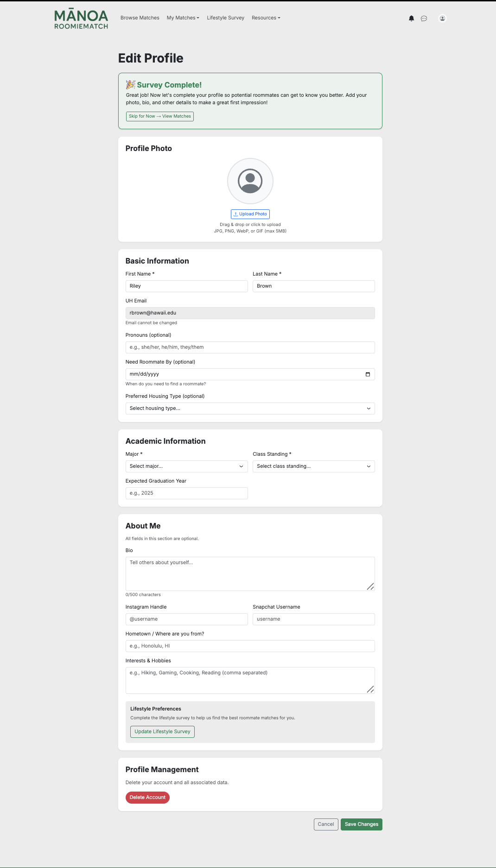Expand the Resources nav menu
The height and width of the screenshot is (868, 496).
click(x=266, y=18)
